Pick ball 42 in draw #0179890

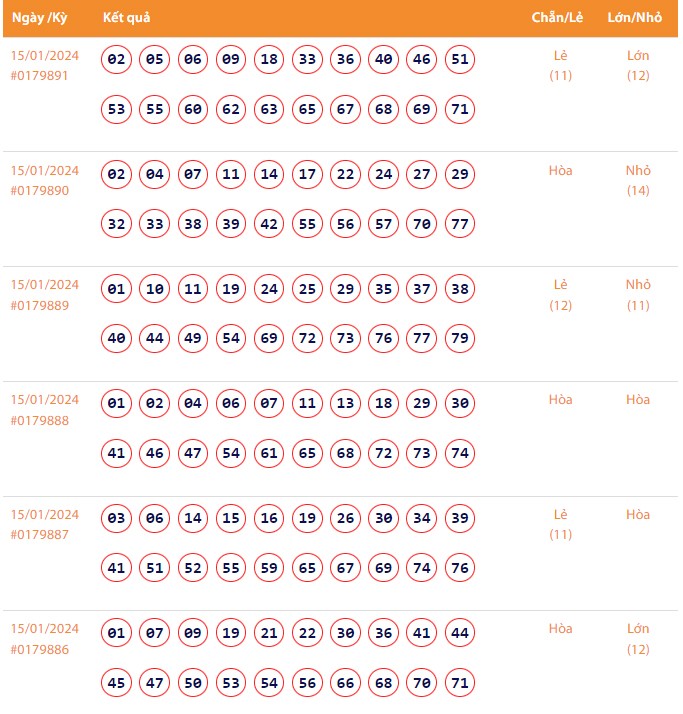269,224
